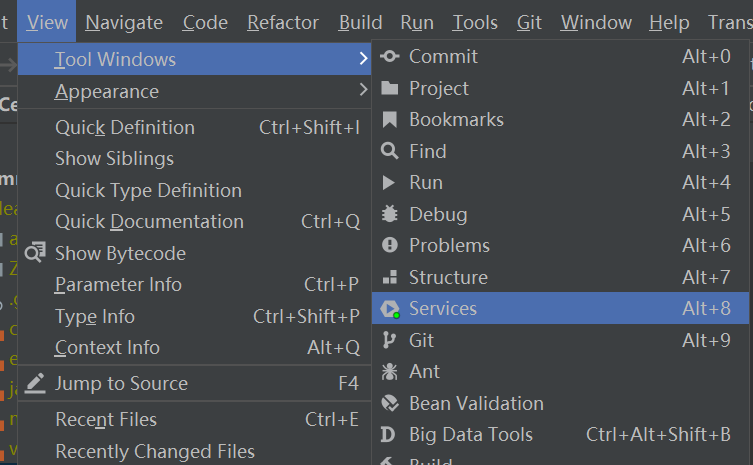Click the Debug bug icon
Viewport: 753px width, 465px height.
[x=390, y=215]
